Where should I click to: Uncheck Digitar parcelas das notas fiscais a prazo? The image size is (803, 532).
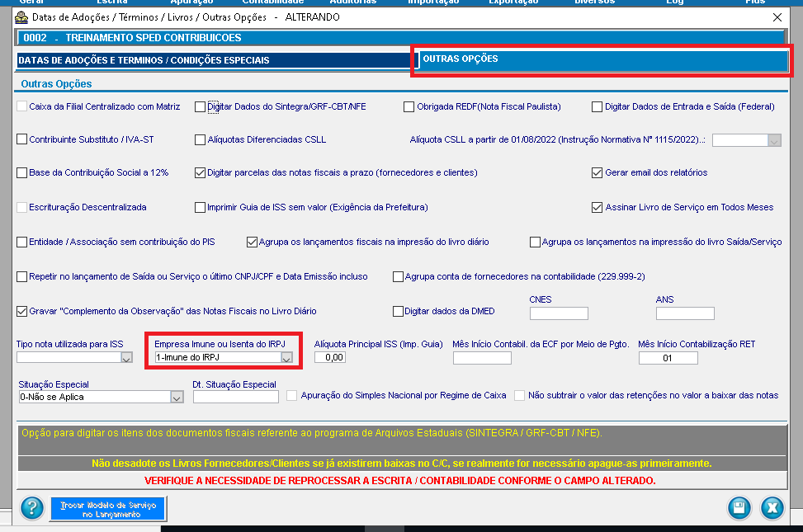pos(201,173)
